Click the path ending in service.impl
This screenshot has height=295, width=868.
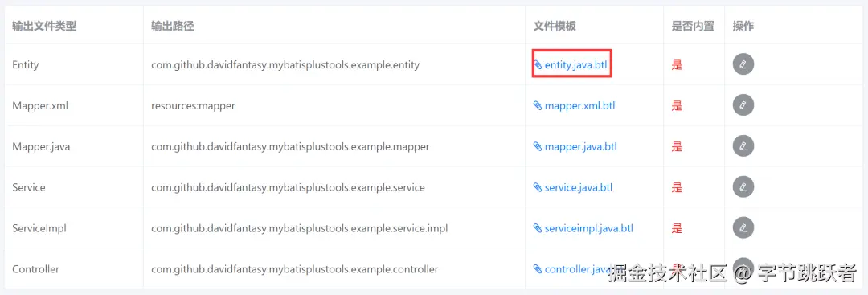300,228
